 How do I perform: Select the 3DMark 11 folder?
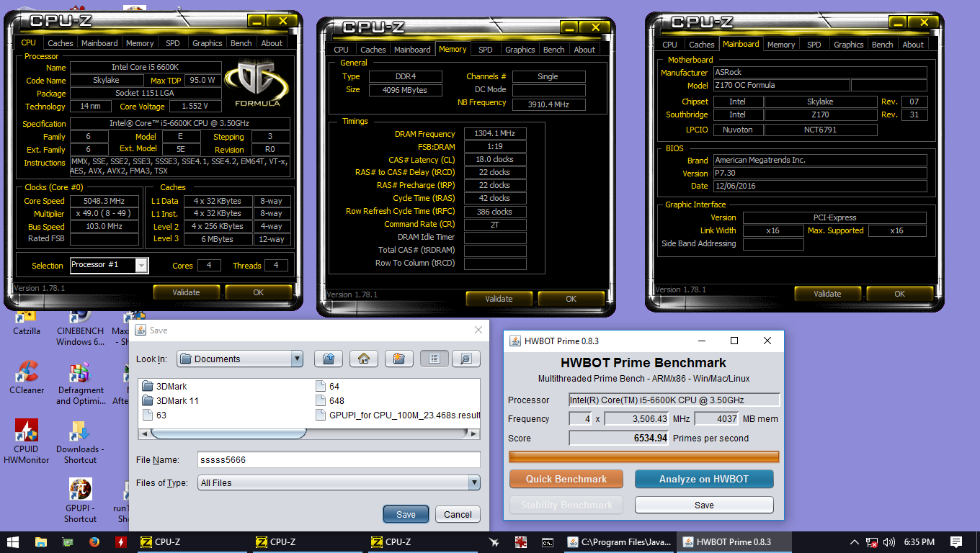tap(170, 400)
